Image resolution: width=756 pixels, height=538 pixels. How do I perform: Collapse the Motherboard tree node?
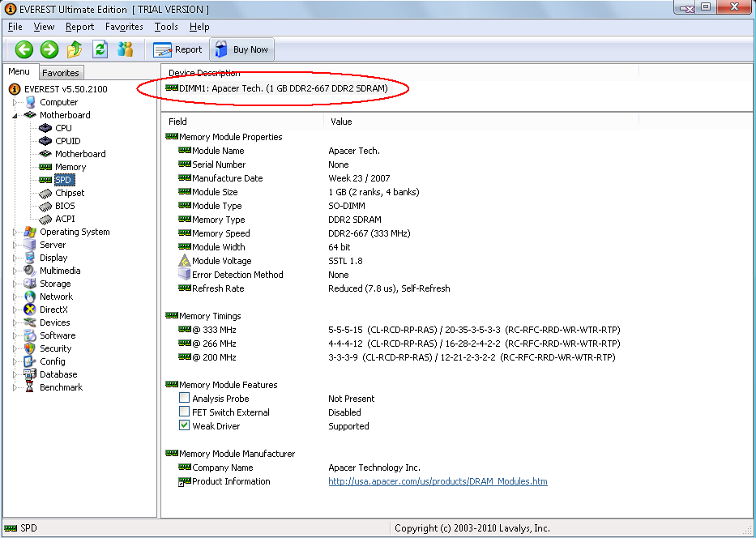[15, 115]
